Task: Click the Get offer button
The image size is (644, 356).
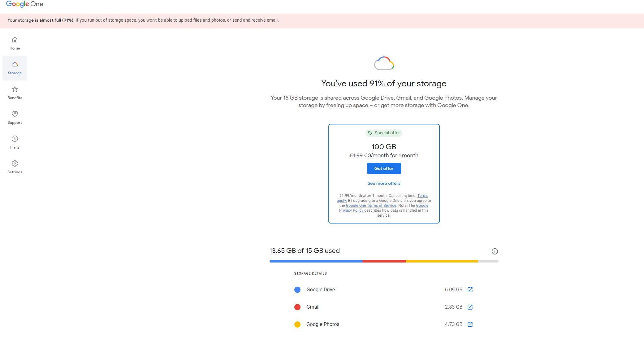Action: pyautogui.click(x=384, y=168)
